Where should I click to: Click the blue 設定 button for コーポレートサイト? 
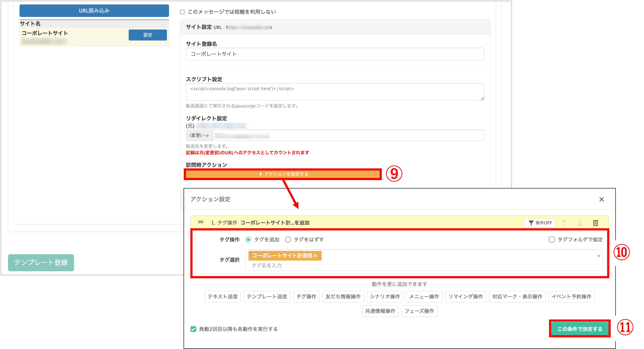[x=147, y=35]
